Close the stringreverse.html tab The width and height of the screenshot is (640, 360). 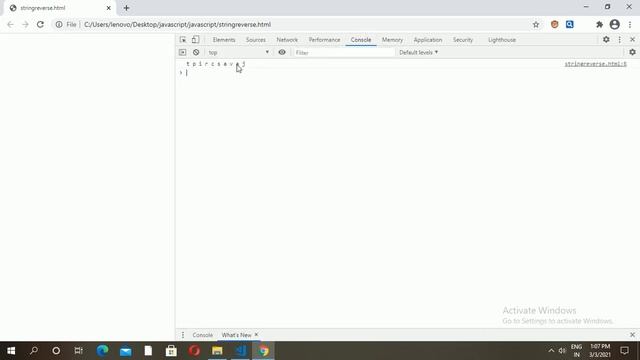coord(109,8)
